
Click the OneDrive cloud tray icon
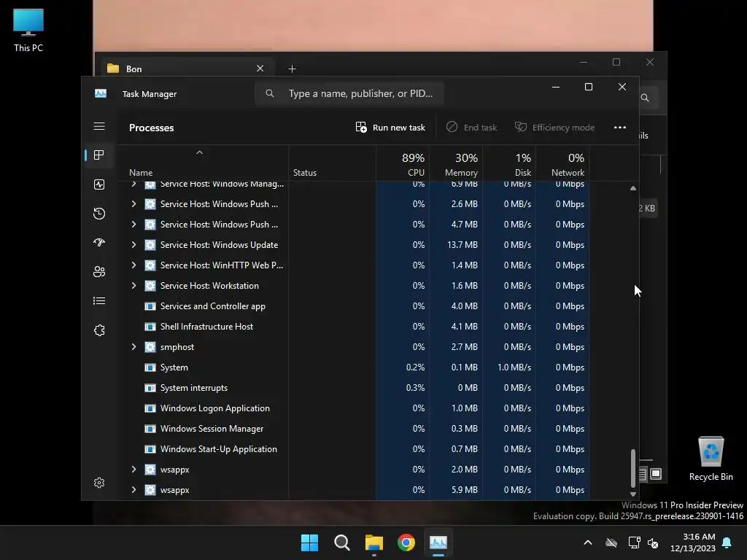611,542
